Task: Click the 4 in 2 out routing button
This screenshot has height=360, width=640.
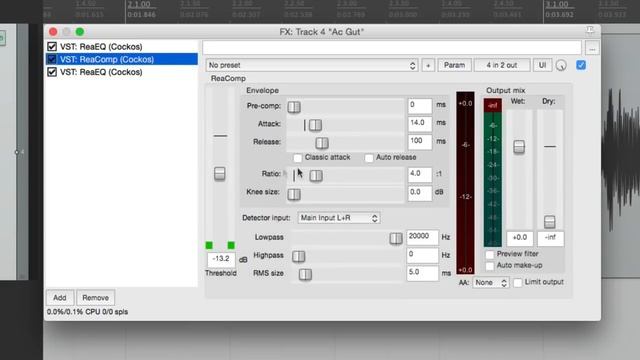Action: (x=502, y=65)
